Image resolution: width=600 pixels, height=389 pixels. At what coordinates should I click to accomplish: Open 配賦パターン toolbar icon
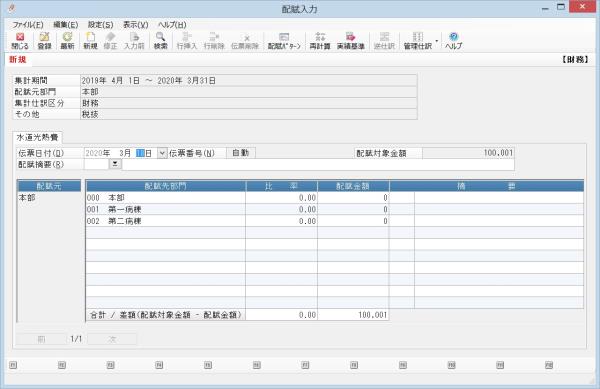coord(284,41)
